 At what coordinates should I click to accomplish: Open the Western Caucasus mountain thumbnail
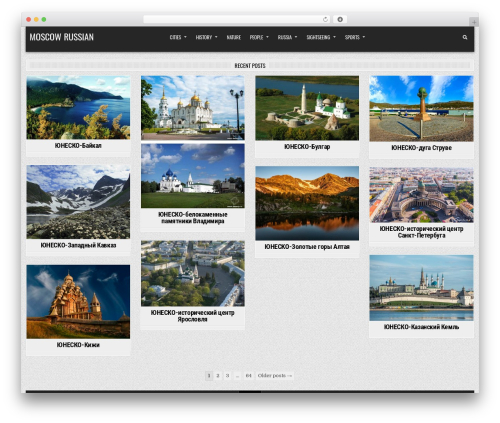(x=78, y=202)
